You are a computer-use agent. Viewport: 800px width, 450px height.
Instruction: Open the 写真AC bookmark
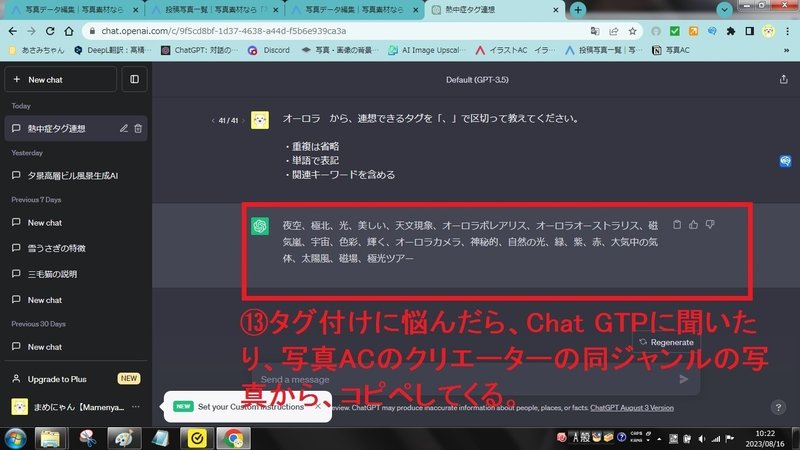pos(671,50)
